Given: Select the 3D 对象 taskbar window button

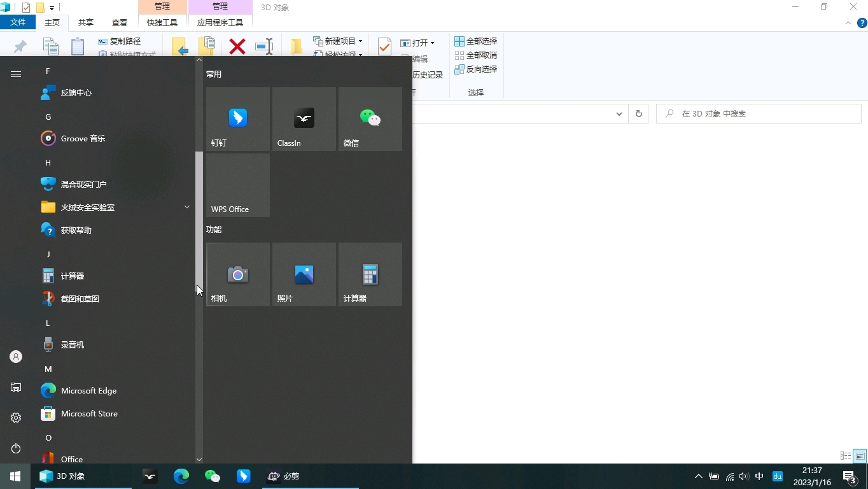Looking at the screenshot, I should [83, 476].
